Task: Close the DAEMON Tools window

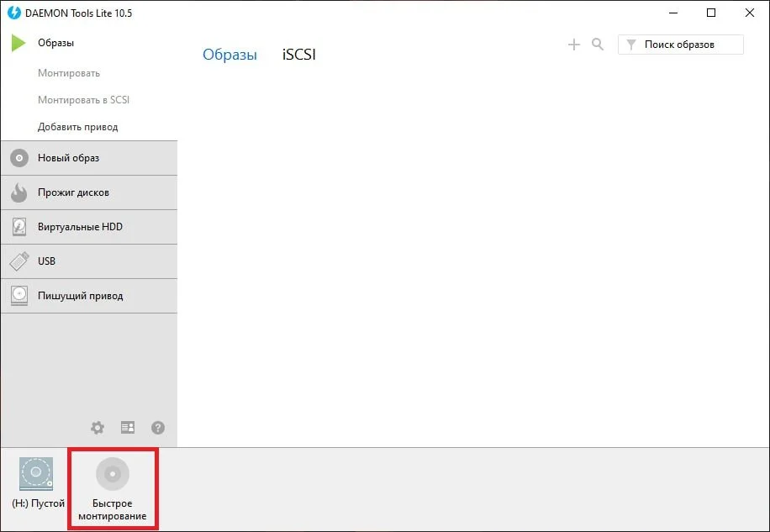Action: [749, 13]
